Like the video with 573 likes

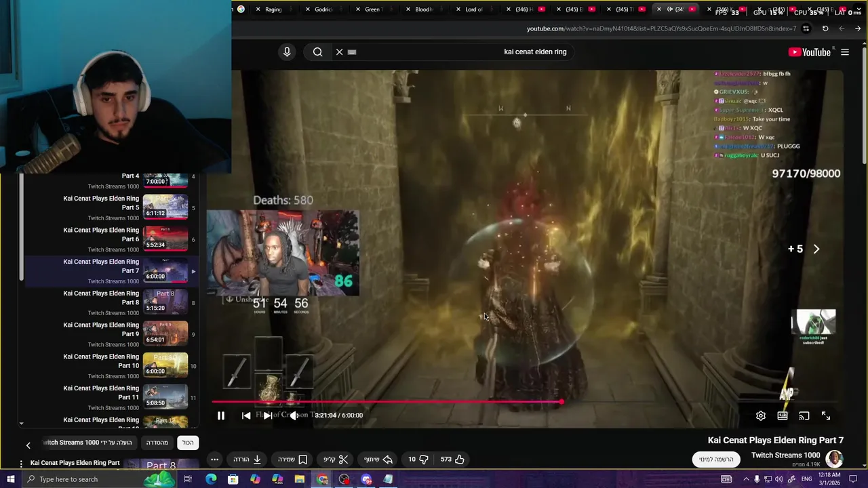click(x=452, y=459)
